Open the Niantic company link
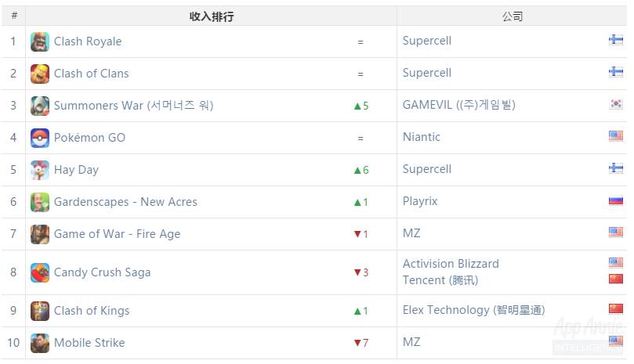Image resolution: width=634 pixels, height=364 pixels. tap(422, 137)
